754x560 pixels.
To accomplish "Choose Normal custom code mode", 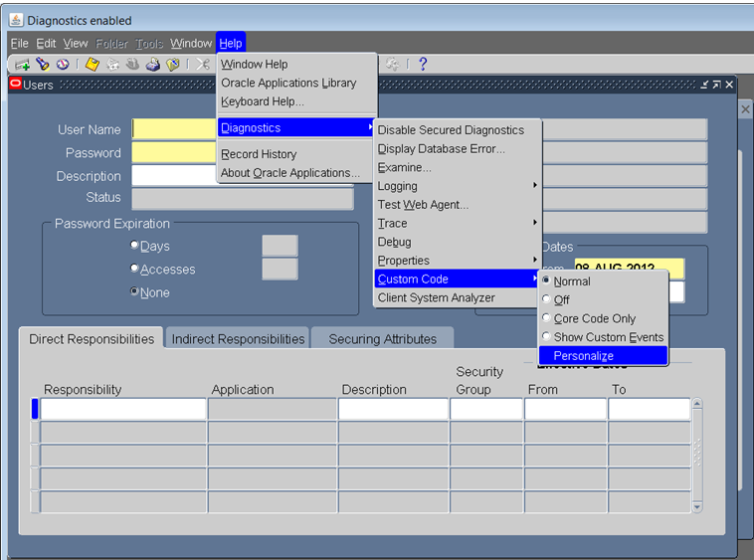I will pos(603,281).
